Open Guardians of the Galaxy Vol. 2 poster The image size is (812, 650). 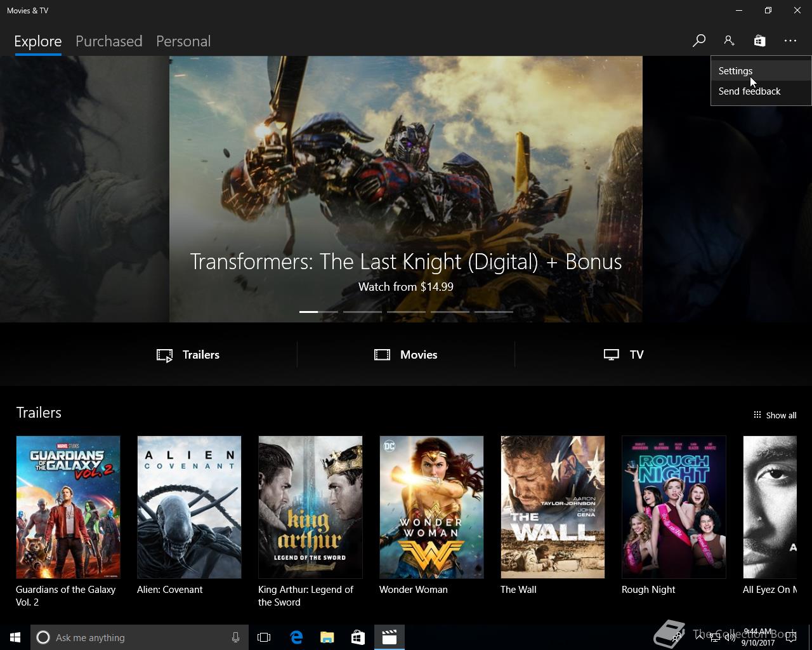tap(68, 507)
